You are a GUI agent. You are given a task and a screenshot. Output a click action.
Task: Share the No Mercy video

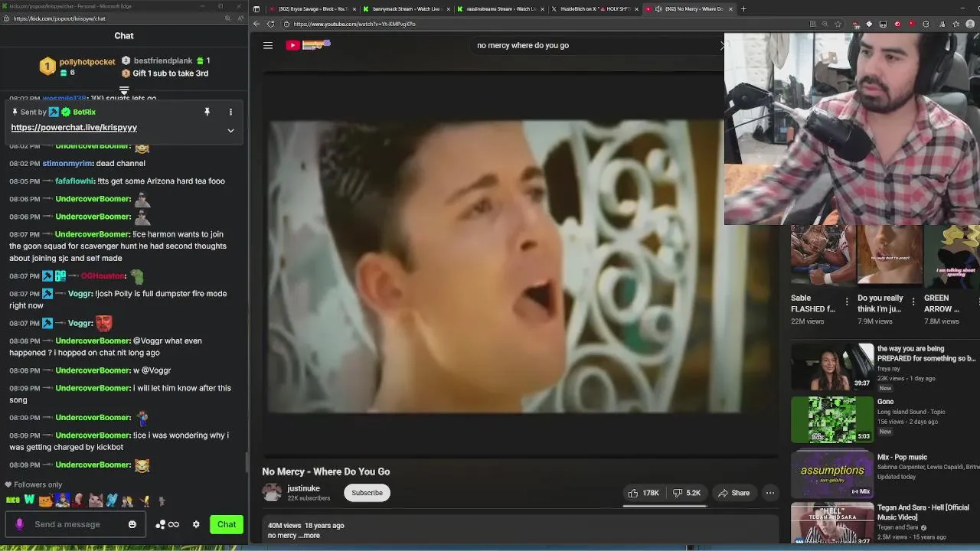pyautogui.click(x=733, y=493)
